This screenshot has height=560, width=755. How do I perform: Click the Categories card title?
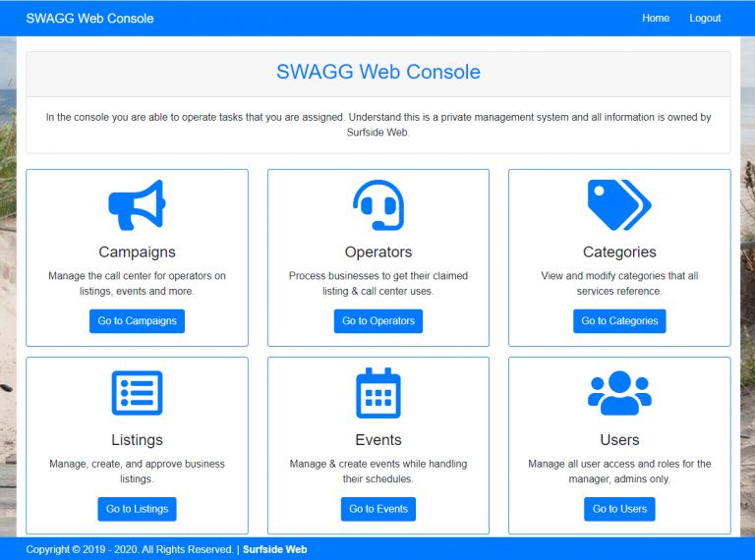619,252
